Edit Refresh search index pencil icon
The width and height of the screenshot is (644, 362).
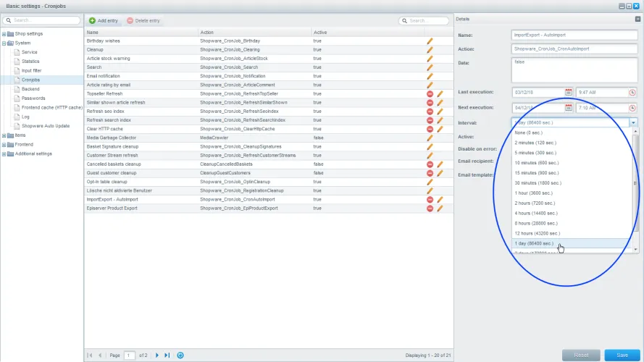pos(440,120)
